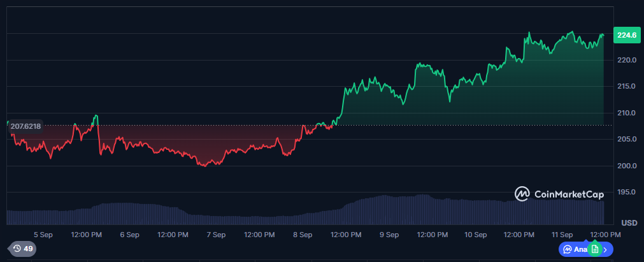Image resolution: width=644 pixels, height=262 pixels.
Task: Click the 200.0 price axis label
Action: [x=627, y=166]
